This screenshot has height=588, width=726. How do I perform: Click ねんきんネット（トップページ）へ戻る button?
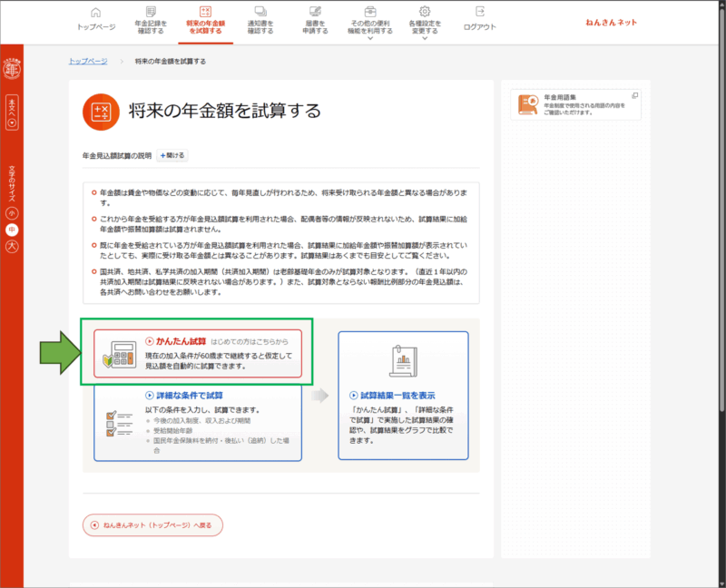click(152, 524)
